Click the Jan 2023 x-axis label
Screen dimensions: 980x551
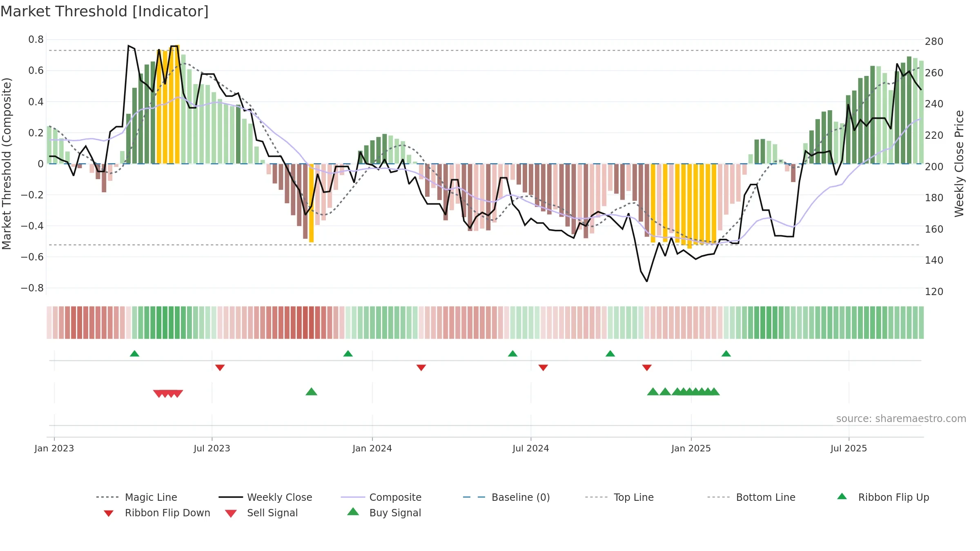click(x=54, y=448)
